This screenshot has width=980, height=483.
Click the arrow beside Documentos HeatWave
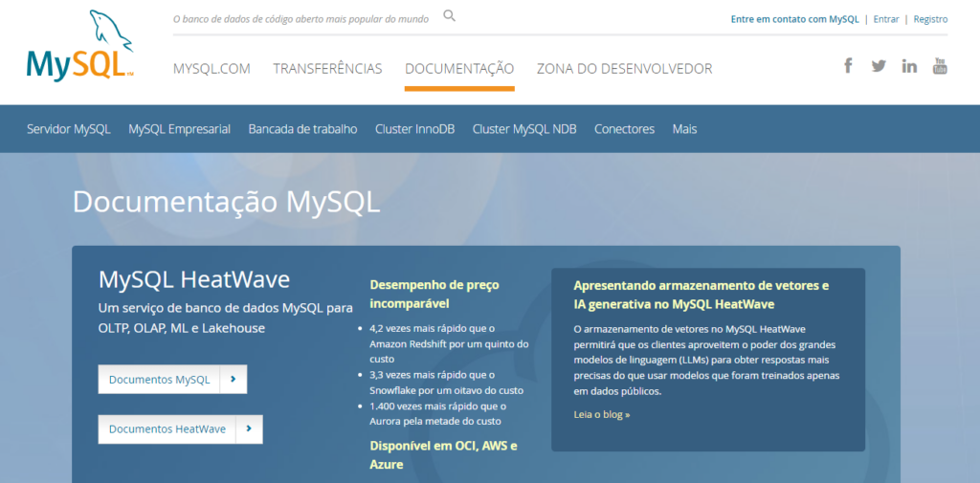point(249,429)
